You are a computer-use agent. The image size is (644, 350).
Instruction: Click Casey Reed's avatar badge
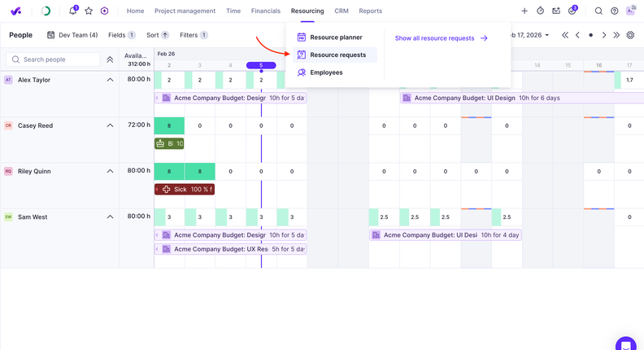[8, 125]
